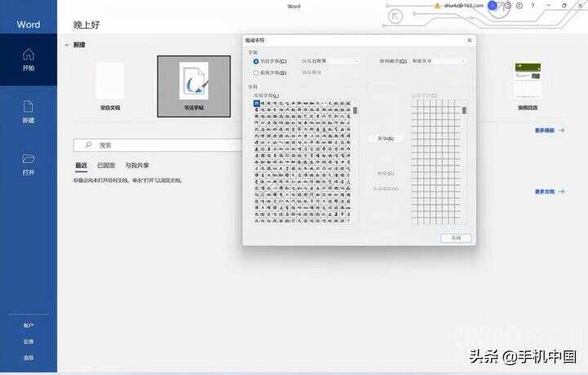The height and width of the screenshot is (375, 588).
Task: Open the calligraphy font dropdown
Action: click(330, 61)
